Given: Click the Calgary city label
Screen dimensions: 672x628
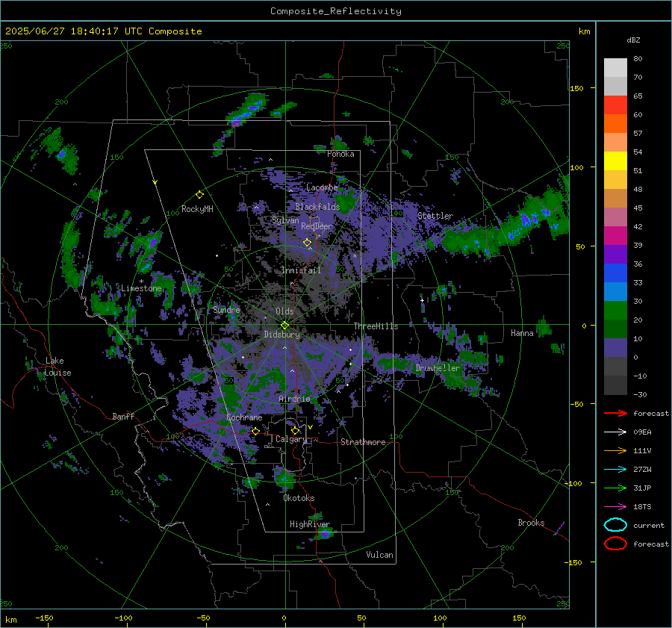Looking at the screenshot, I should [291, 439].
